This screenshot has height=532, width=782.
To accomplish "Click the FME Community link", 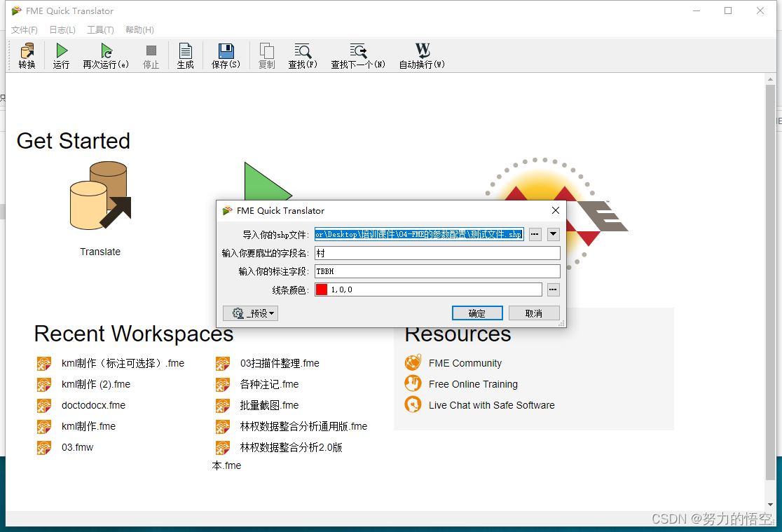I will coord(465,363).
